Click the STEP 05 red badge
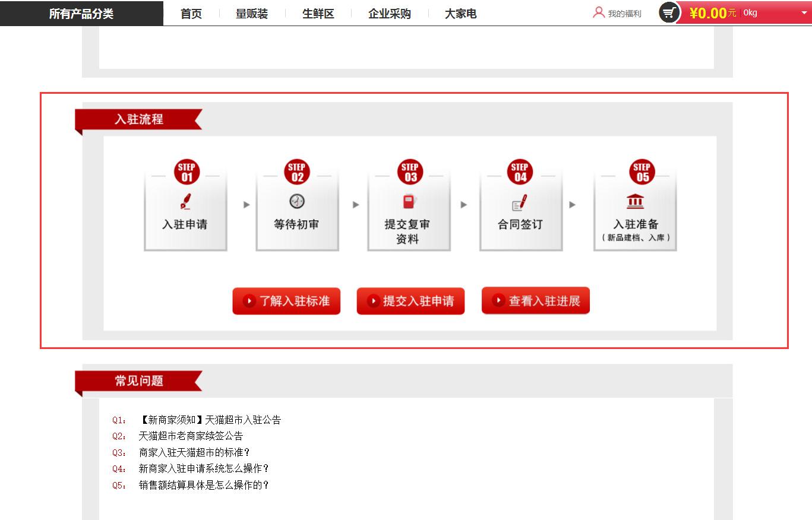The height and width of the screenshot is (520, 812). pyautogui.click(x=642, y=172)
